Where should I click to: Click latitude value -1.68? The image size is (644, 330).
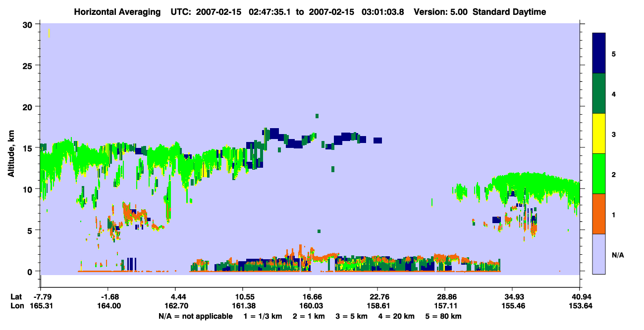pyautogui.click(x=108, y=297)
